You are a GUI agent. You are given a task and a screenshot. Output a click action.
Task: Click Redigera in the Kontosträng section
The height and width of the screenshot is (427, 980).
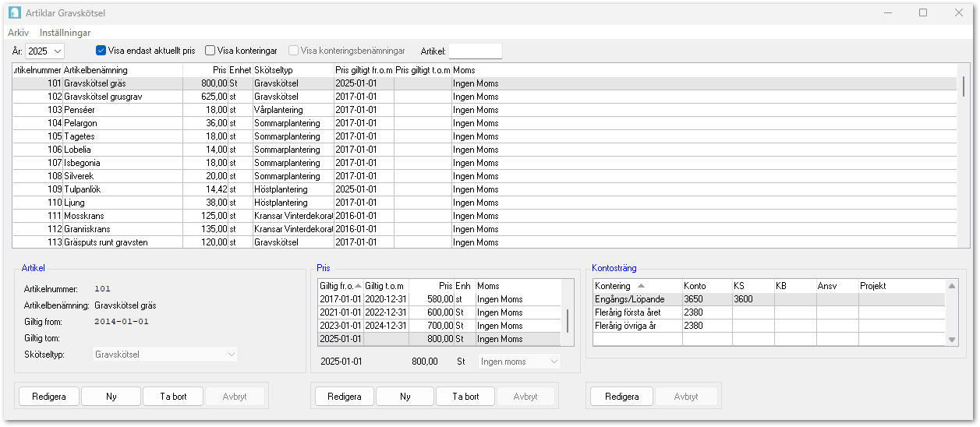[621, 397]
